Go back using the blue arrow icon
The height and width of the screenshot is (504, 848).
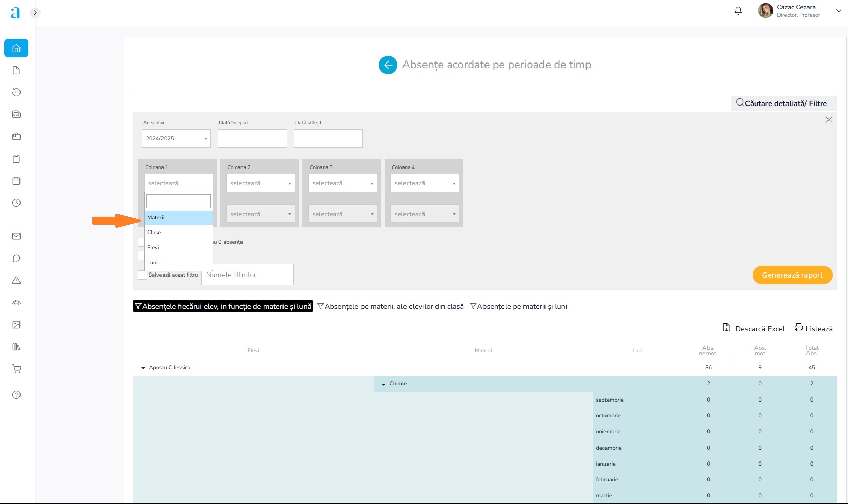[388, 65]
